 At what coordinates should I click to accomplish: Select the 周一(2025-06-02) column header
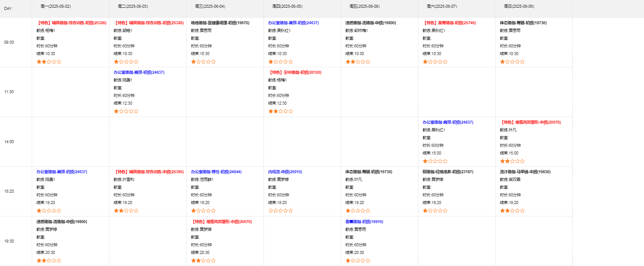(x=55, y=6)
